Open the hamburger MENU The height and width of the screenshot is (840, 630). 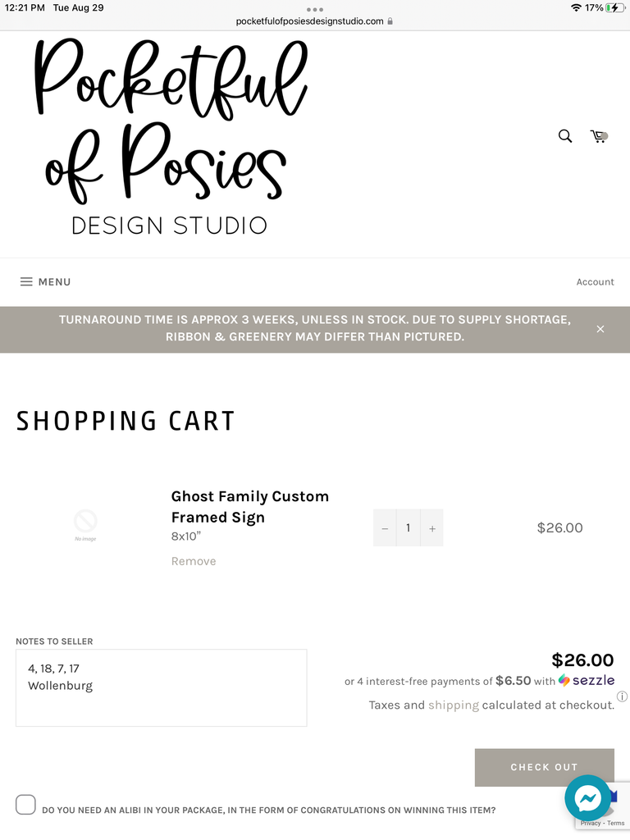46,282
